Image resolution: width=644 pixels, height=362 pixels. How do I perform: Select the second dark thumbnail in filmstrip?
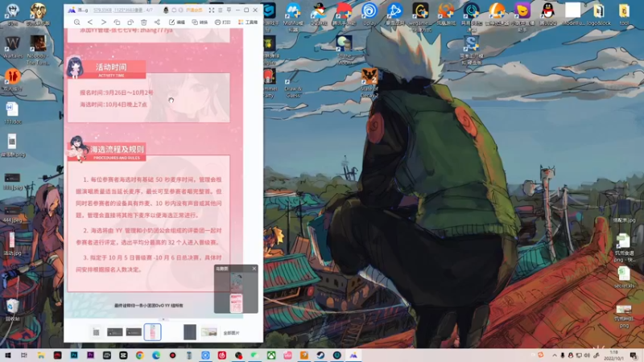click(x=114, y=332)
